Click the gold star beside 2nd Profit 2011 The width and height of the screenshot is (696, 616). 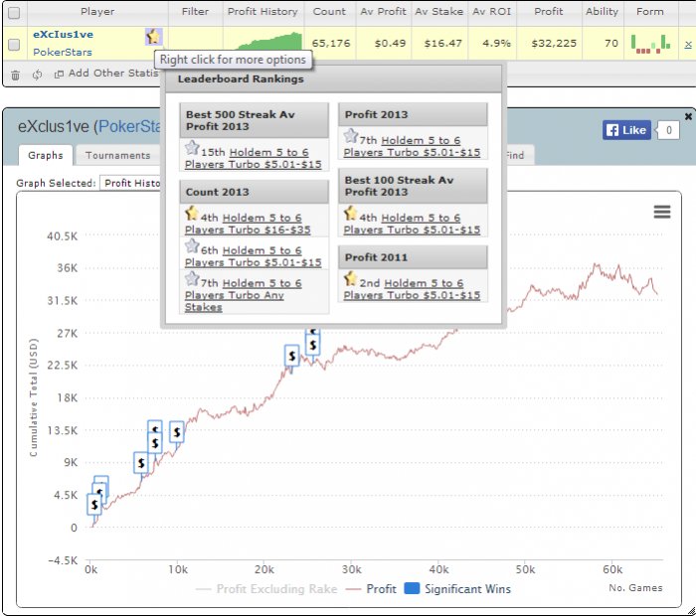point(351,279)
